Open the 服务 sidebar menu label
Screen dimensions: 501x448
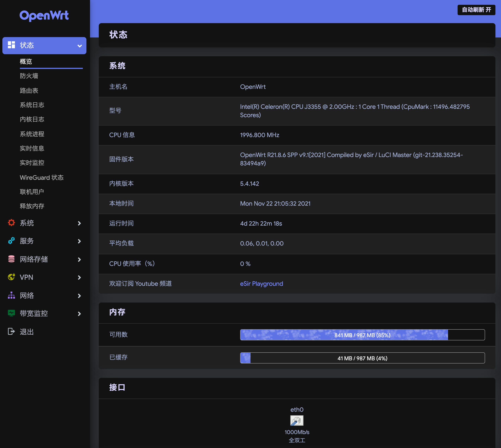[x=26, y=241]
